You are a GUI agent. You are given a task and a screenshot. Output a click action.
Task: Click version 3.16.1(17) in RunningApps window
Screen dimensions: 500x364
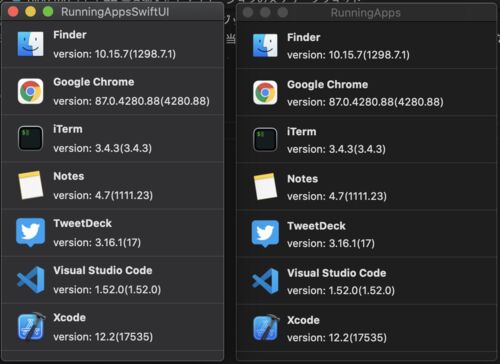pos(331,243)
